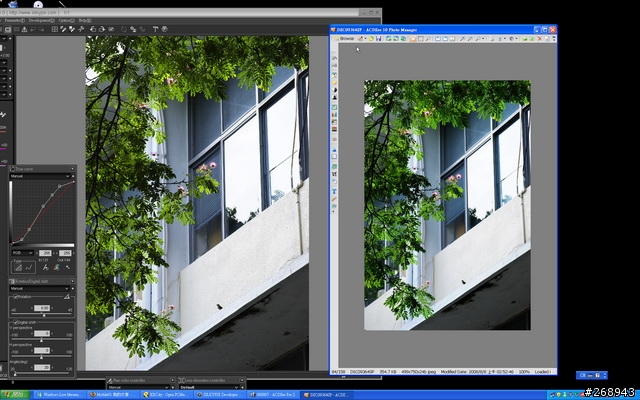Image resolution: width=640 pixels, height=400 pixels.
Task: Collapse the Lens aberration controller panel header arrow
Action: pyautogui.click(x=242, y=380)
